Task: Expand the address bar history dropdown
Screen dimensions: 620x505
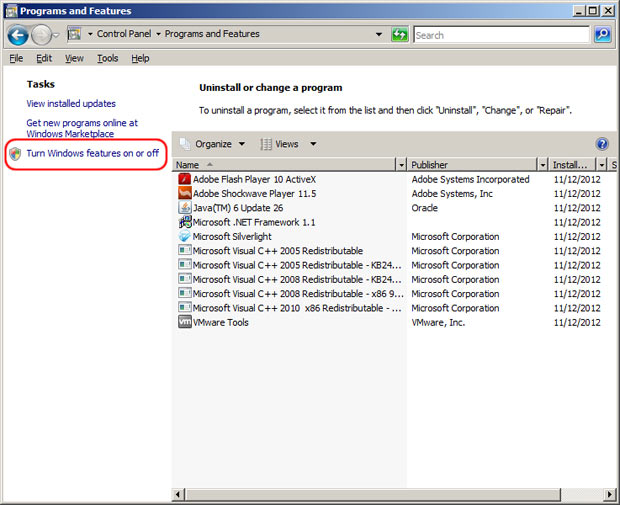Action: [x=379, y=34]
